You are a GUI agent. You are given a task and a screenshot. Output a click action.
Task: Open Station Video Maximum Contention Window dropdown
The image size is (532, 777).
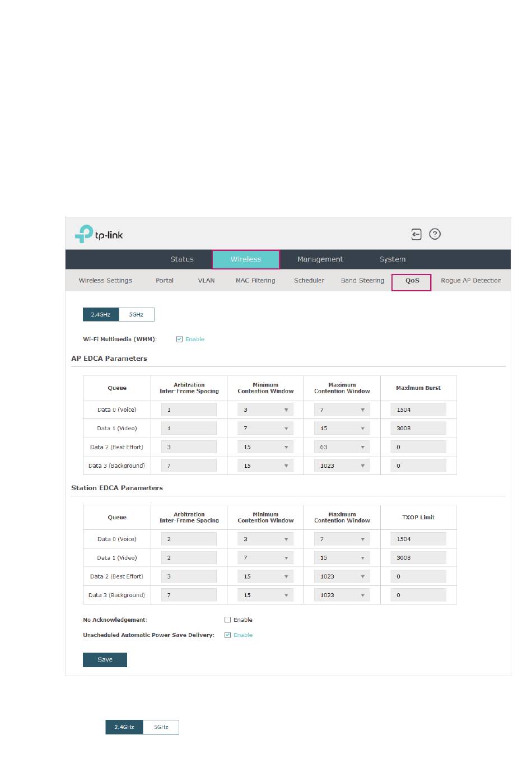pos(342,557)
